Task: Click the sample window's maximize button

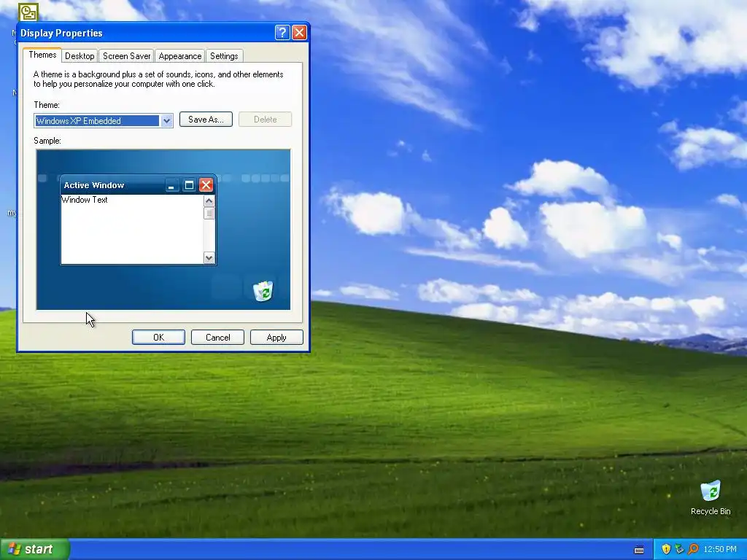Action: [189, 184]
